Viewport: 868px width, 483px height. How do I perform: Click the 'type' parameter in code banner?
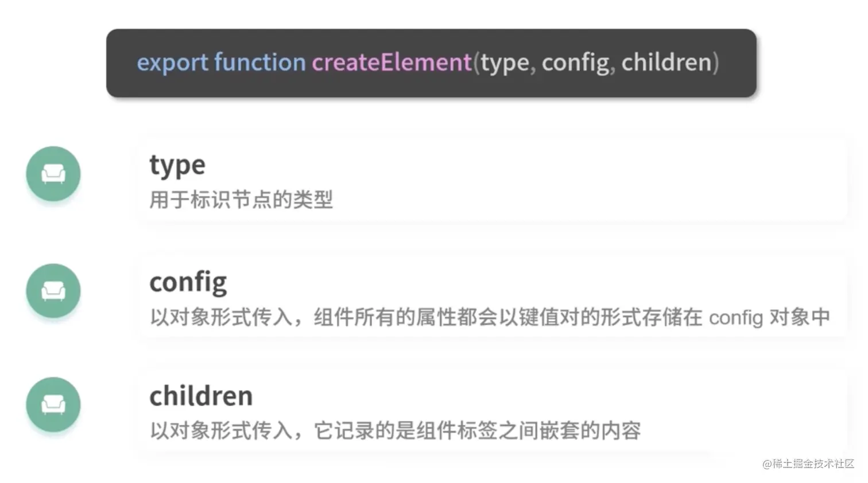(x=505, y=63)
